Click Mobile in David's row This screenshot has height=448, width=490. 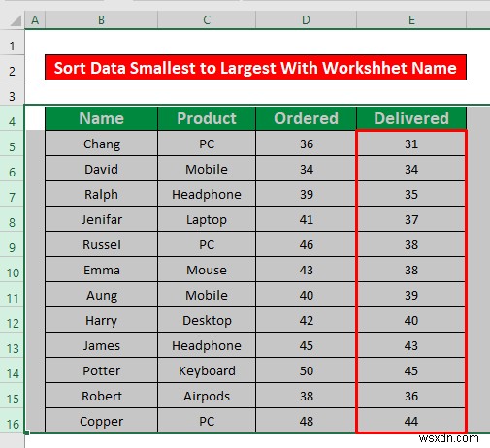[x=207, y=169]
